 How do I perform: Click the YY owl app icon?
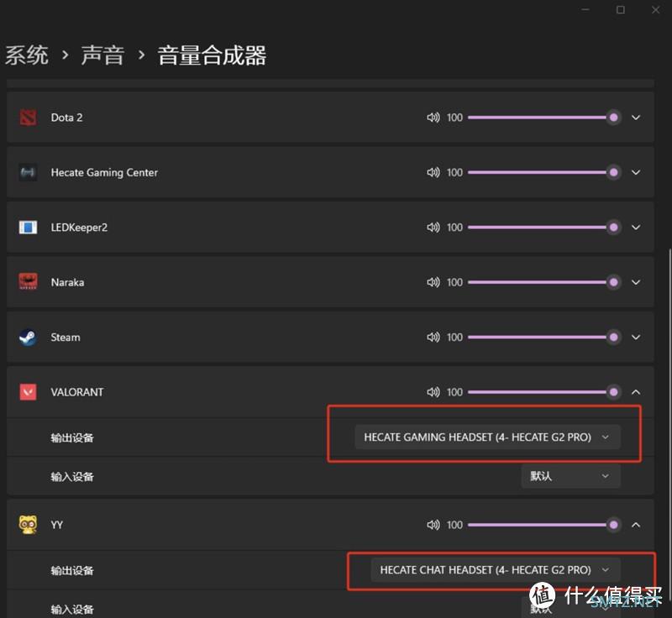[29, 525]
